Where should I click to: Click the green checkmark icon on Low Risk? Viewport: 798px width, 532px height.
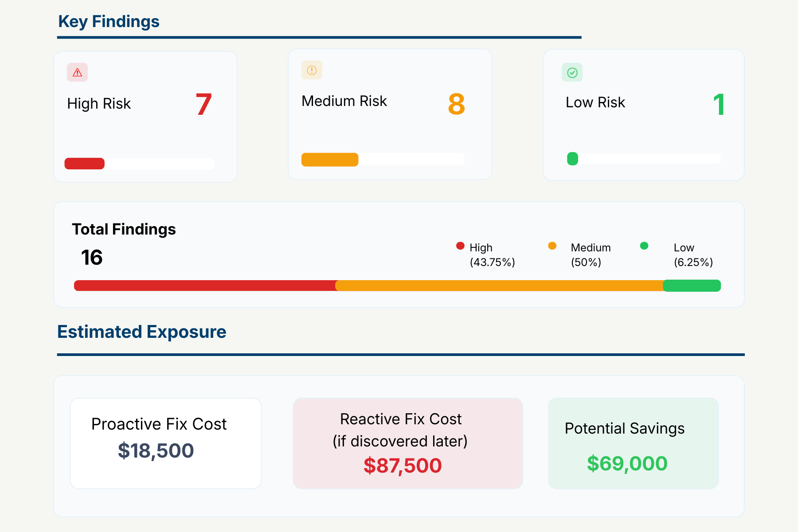tap(572, 73)
